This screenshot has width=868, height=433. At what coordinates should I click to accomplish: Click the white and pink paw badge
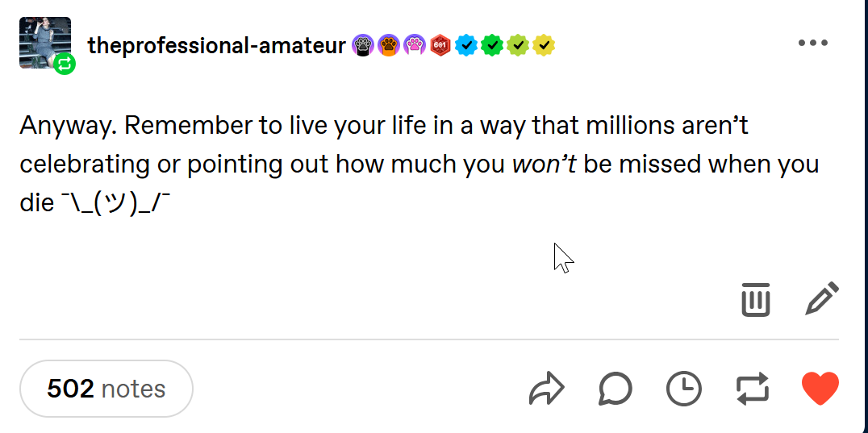tap(414, 46)
